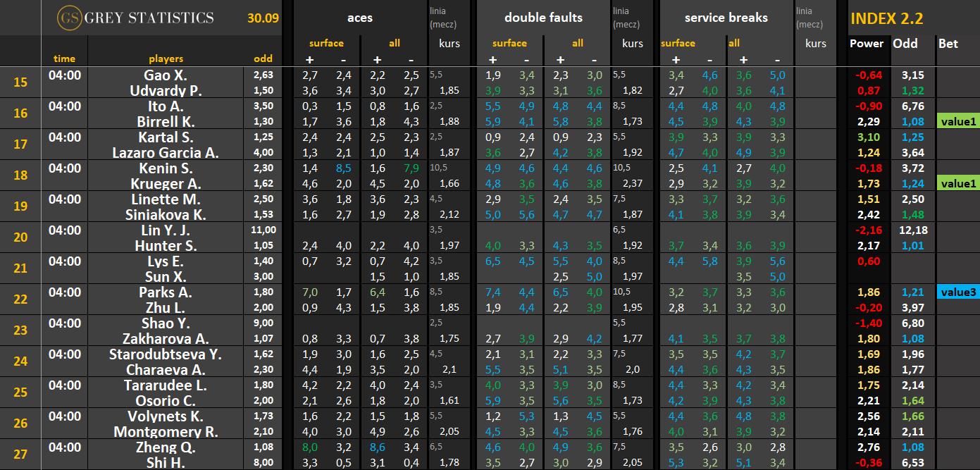Select the green value1 tag for Birrell K.
Screen dimensions: 980x470
point(958,121)
